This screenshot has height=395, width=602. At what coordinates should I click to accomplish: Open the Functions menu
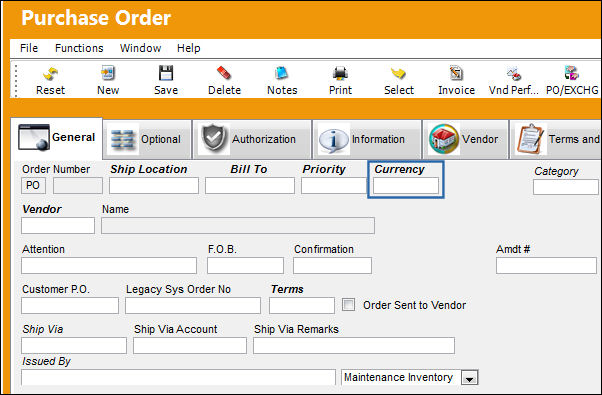coord(79,48)
